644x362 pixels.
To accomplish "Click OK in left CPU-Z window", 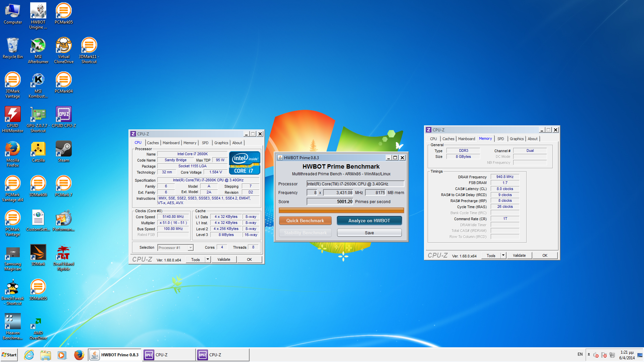I will point(250,259).
